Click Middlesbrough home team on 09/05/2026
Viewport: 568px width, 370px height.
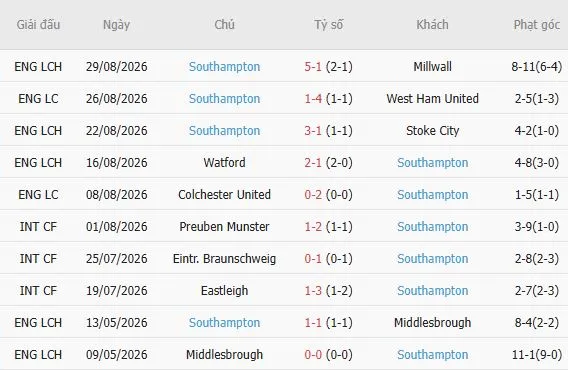click(x=224, y=354)
